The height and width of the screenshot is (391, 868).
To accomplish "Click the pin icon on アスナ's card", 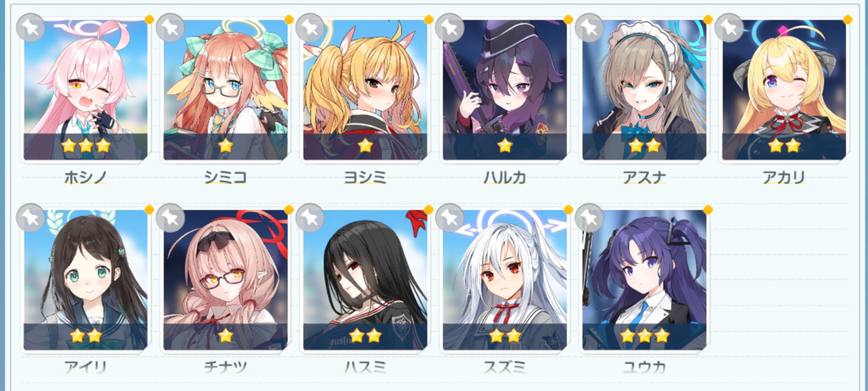I will (590, 28).
